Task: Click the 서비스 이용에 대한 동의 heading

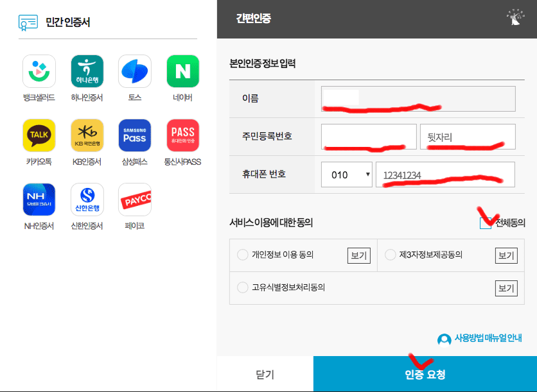Action: [x=271, y=223]
